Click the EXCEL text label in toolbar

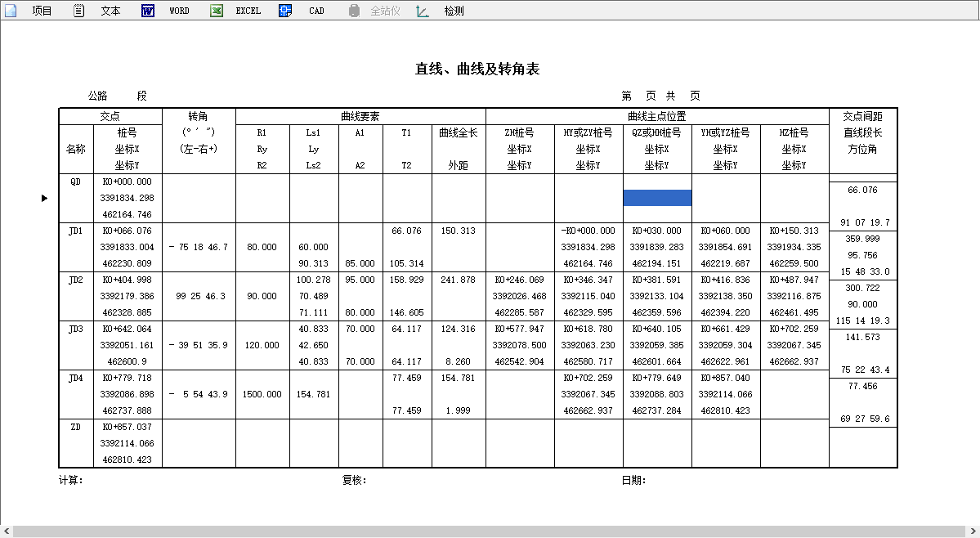click(248, 11)
